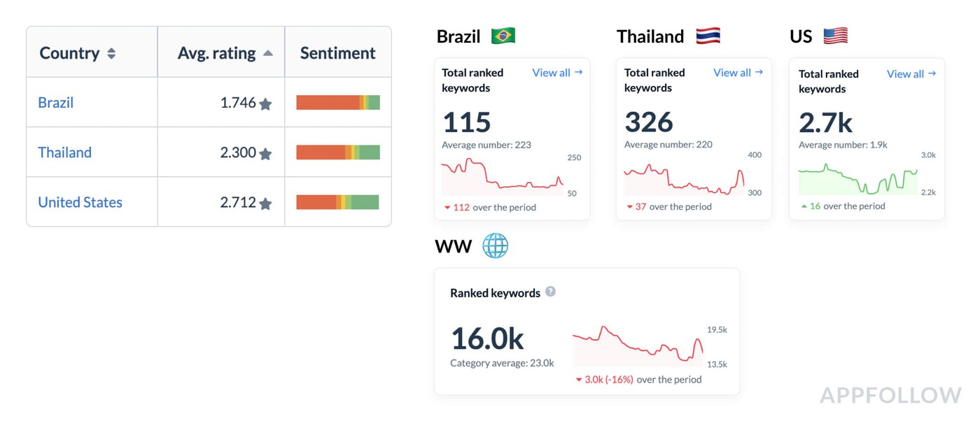Click View all in US card
Viewport: 980px width, 421px height.
point(911,74)
